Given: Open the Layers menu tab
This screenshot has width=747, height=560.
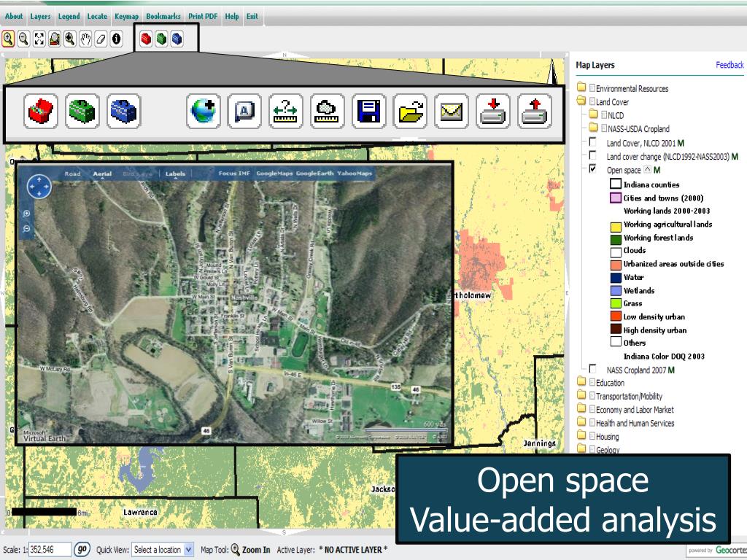Looking at the screenshot, I should [40, 16].
